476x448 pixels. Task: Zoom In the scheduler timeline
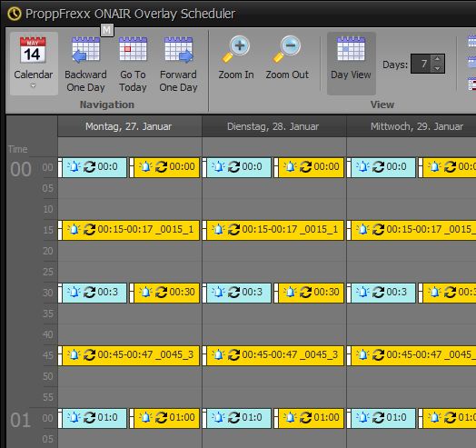point(236,58)
